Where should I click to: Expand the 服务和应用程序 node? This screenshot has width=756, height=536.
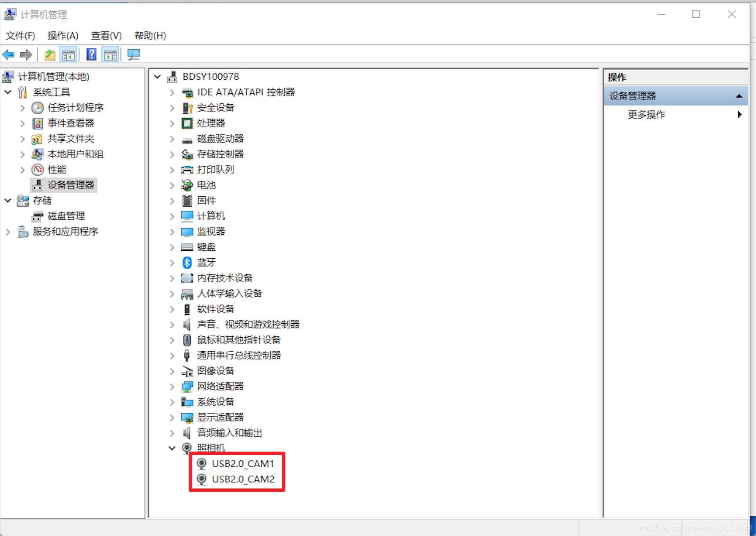pos(8,232)
